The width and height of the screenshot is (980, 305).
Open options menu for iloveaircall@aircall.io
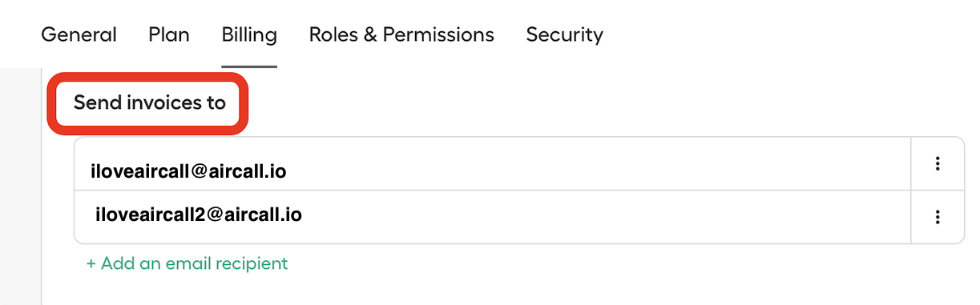click(x=937, y=163)
